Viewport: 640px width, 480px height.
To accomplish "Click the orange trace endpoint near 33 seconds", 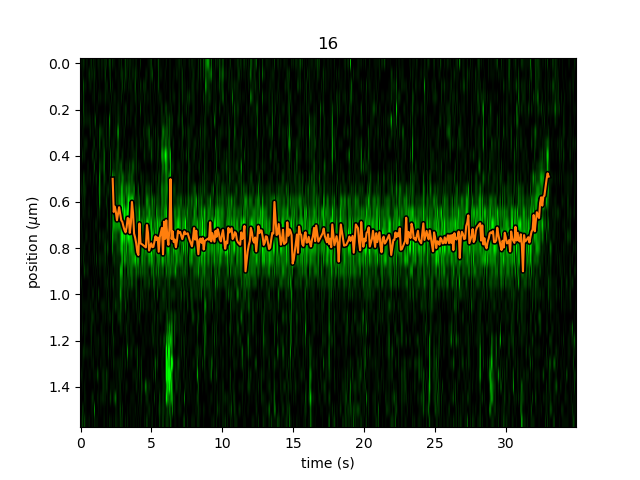I will coord(548,175).
